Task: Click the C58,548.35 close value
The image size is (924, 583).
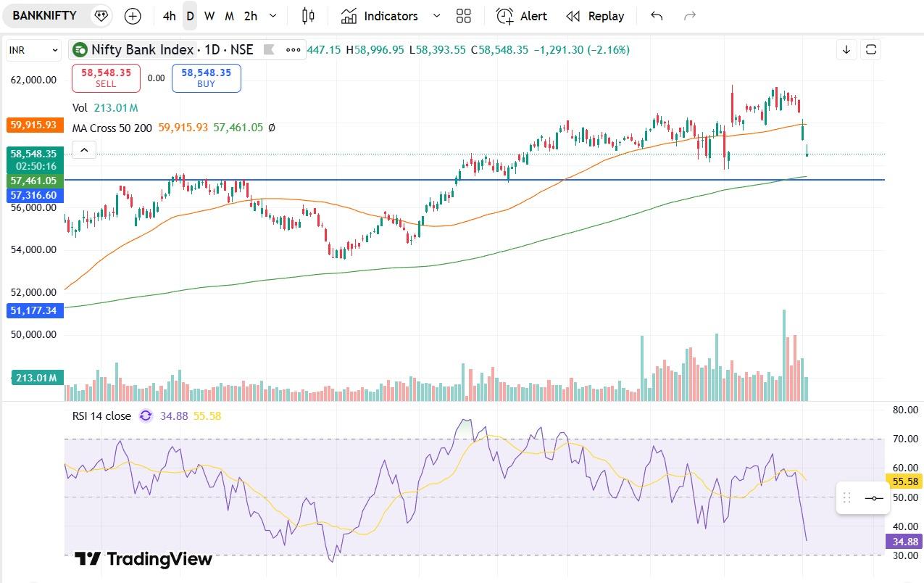Action: click(500, 49)
